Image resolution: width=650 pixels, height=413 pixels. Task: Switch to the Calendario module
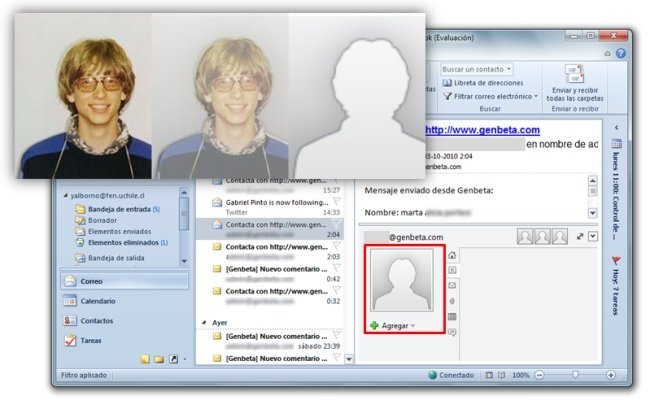tap(125, 301)
